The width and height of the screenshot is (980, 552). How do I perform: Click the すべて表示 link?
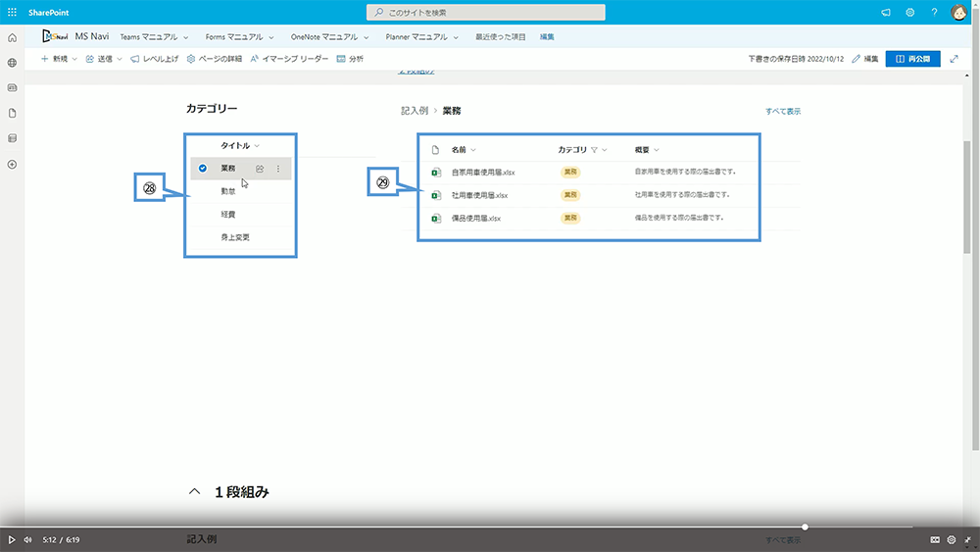coord(782,111)
